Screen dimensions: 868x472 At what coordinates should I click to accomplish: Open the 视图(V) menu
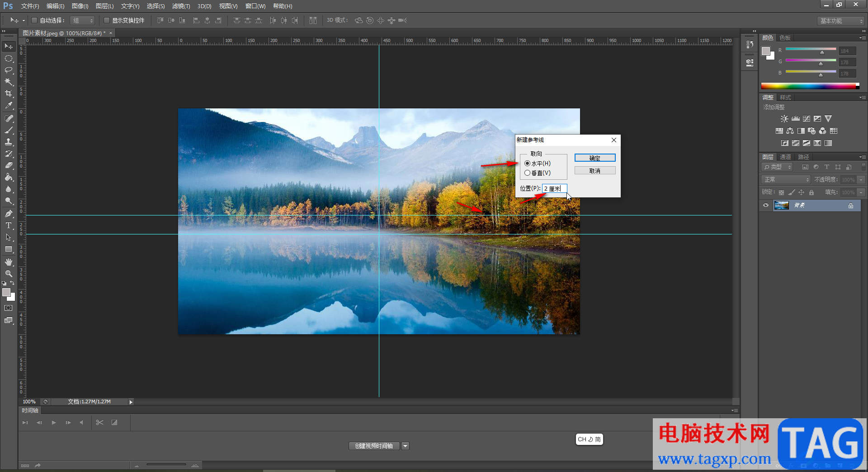point(228,6)
